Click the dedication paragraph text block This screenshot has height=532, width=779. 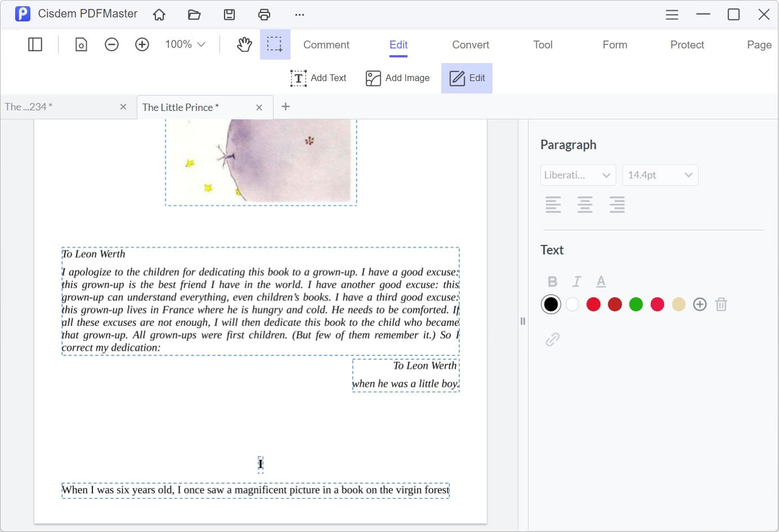261,301
